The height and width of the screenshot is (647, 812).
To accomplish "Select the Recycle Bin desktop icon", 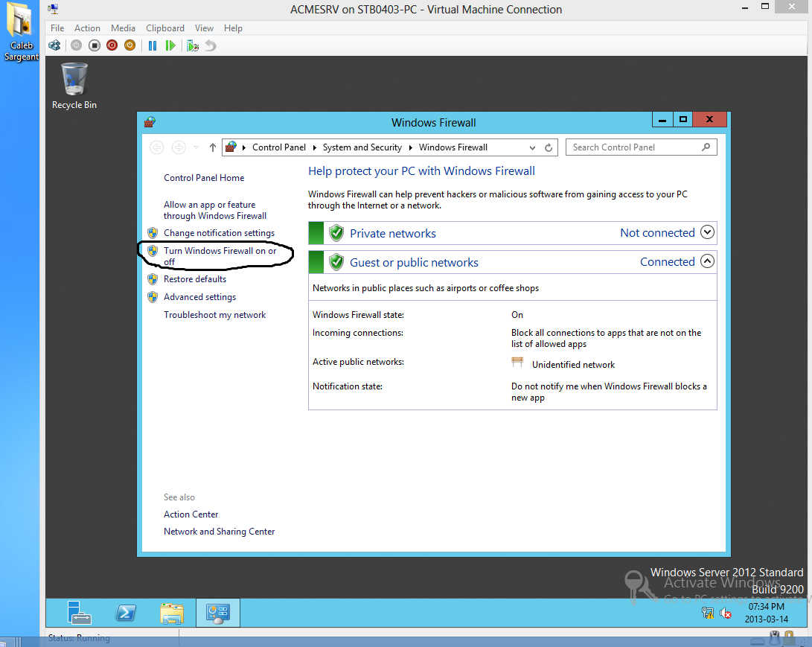I will (74, 86).
